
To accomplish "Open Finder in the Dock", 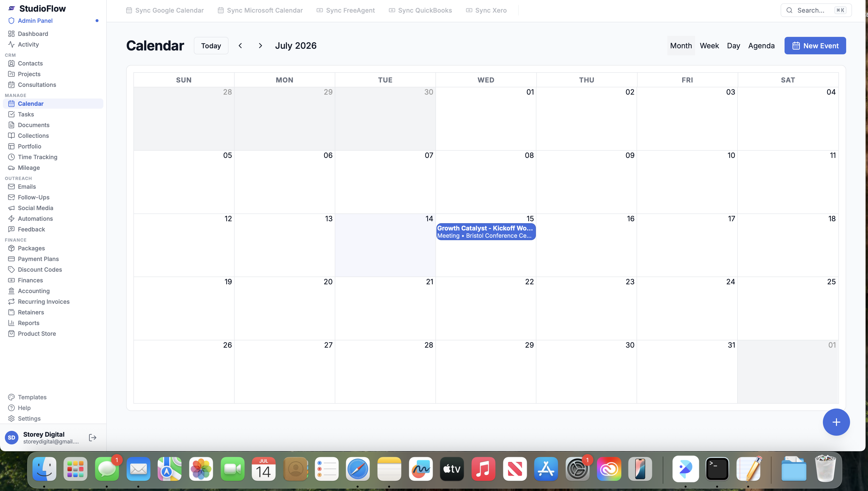I will coord(44,469).
